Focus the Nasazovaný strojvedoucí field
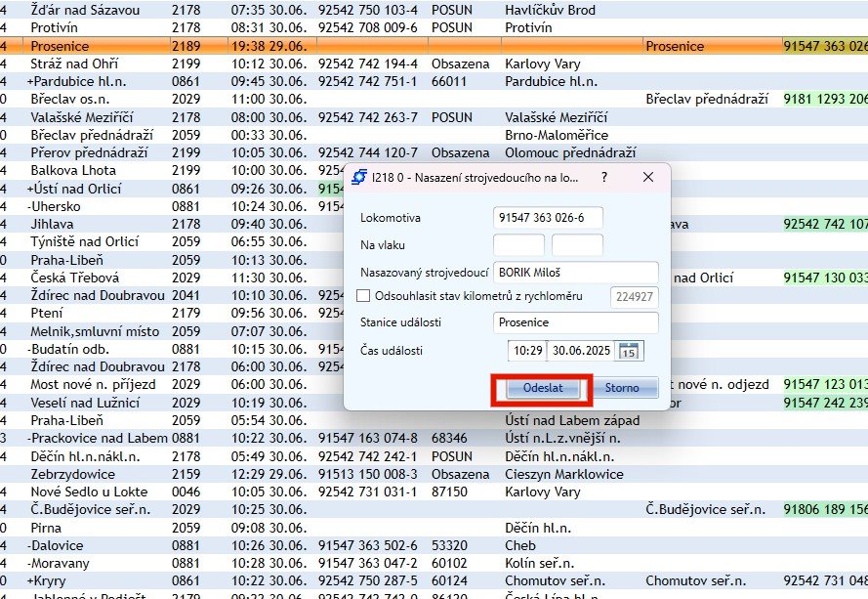 (x=575, y=273)
